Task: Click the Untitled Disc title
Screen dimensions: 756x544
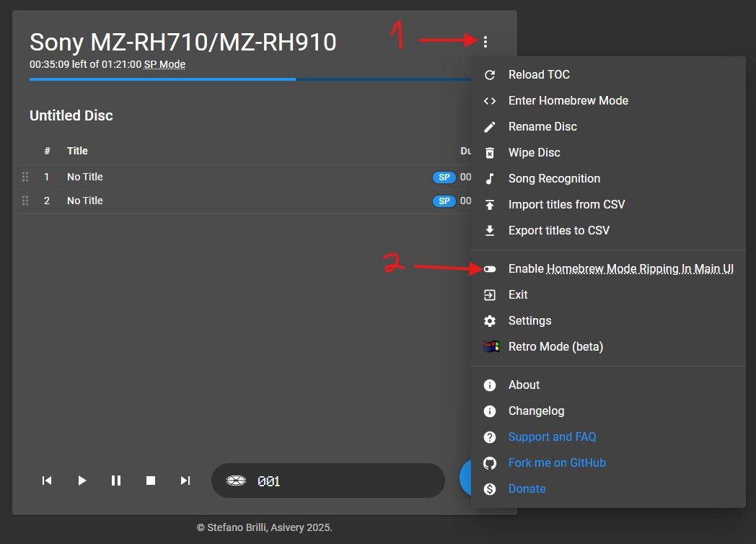Action: (x=71, y=115)
